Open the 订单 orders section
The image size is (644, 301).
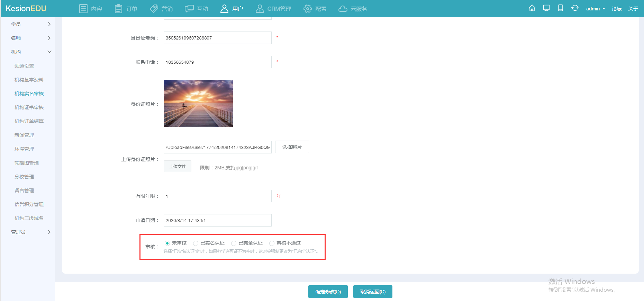click(x=126, y=9)
